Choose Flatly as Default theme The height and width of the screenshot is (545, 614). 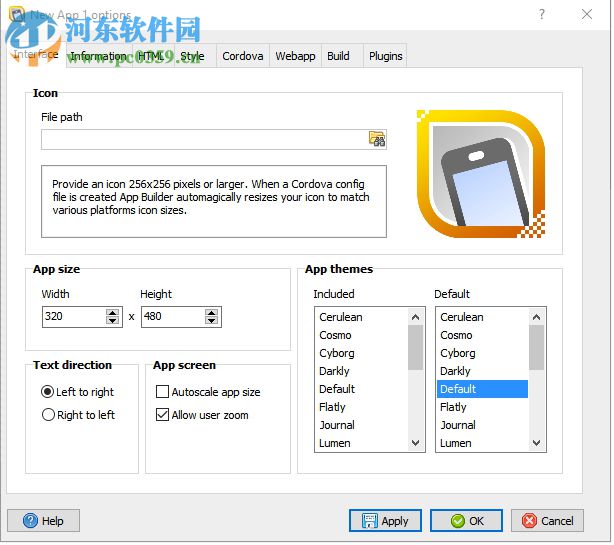coord(483,407)
